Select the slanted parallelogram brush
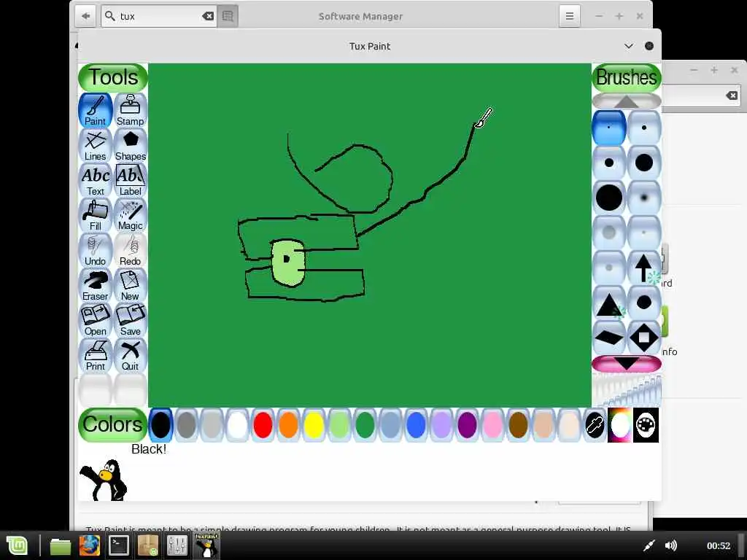The image size is (747, 560). tap(609, 338)
